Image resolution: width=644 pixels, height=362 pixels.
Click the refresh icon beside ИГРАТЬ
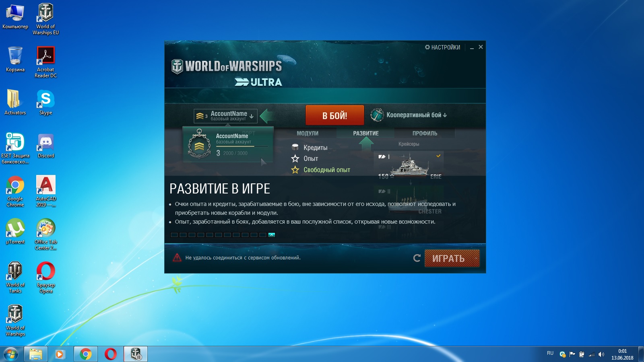click(x=417, y=258)
